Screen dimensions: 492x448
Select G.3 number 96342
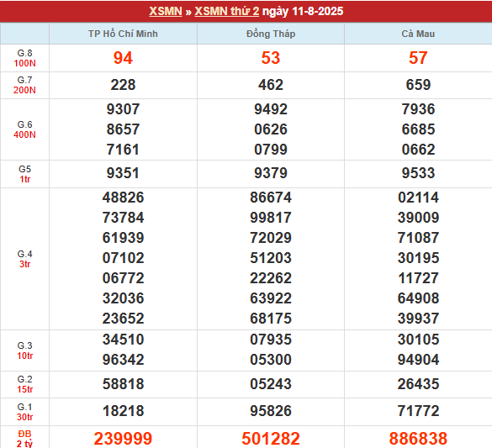(123, 360)
